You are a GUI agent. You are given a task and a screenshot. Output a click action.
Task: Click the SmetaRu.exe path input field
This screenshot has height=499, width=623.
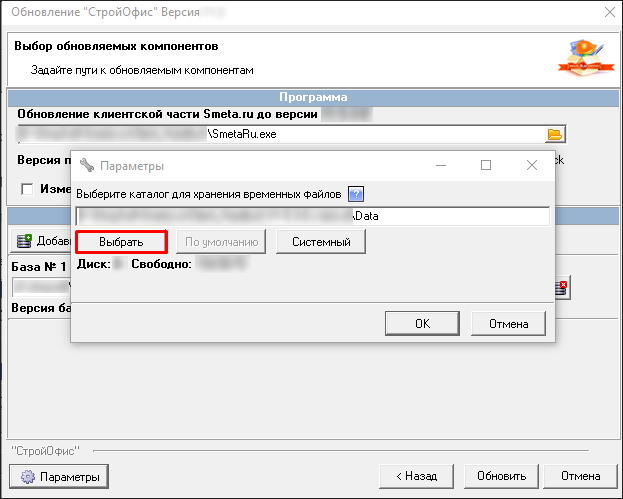(280, 134)
